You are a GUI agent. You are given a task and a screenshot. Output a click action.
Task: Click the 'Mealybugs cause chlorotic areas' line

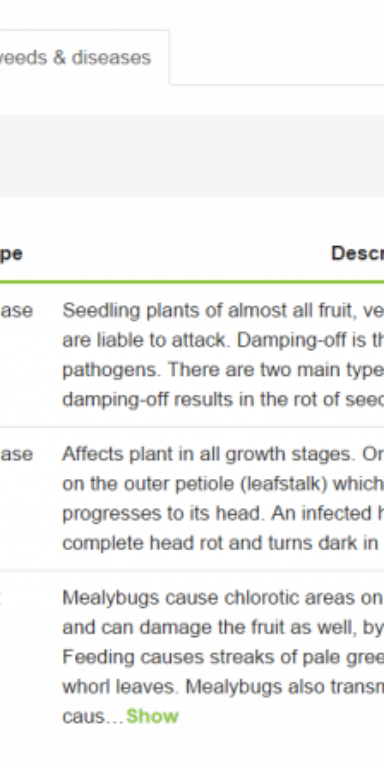[x=223, y=598]
